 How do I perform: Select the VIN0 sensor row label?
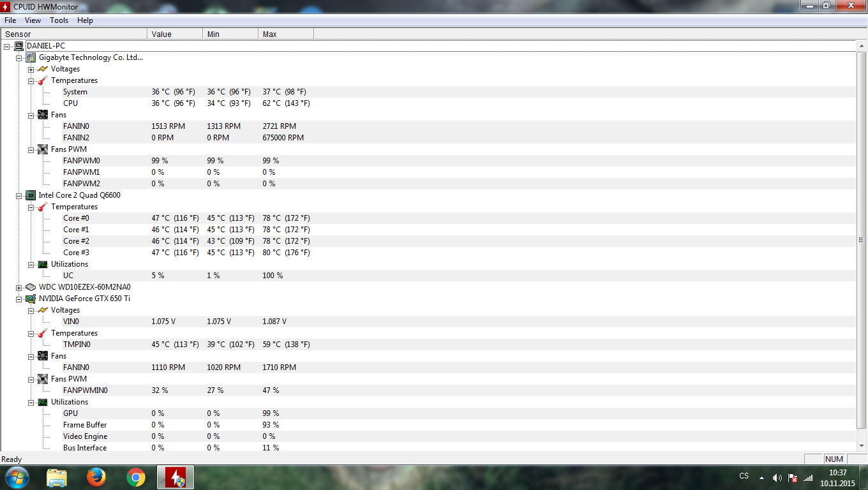[71, 322]
